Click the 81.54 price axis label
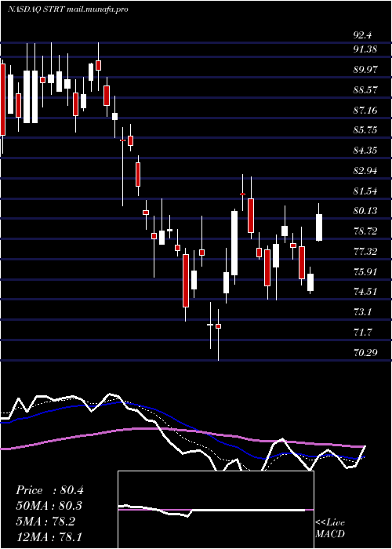 pos(365,191)
